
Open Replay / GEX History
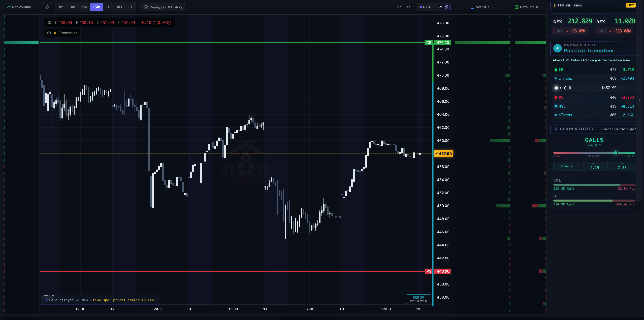[x=163, y=7]
